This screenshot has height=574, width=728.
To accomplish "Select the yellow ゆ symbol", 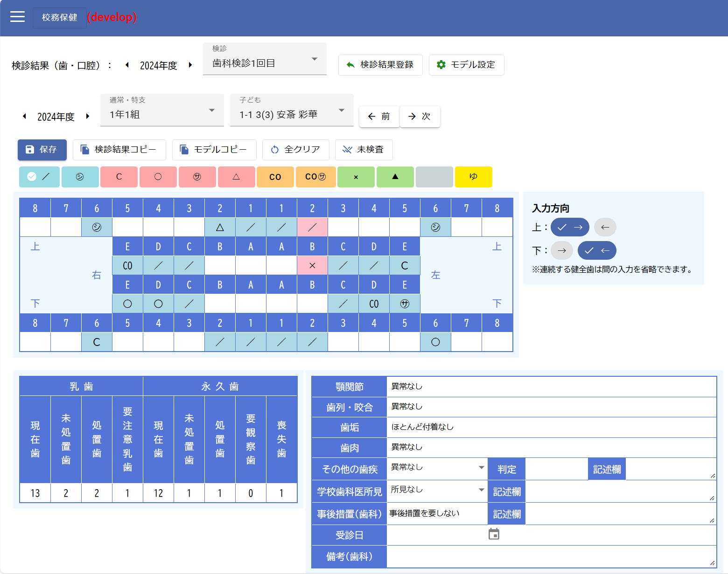I will [474, 177].
